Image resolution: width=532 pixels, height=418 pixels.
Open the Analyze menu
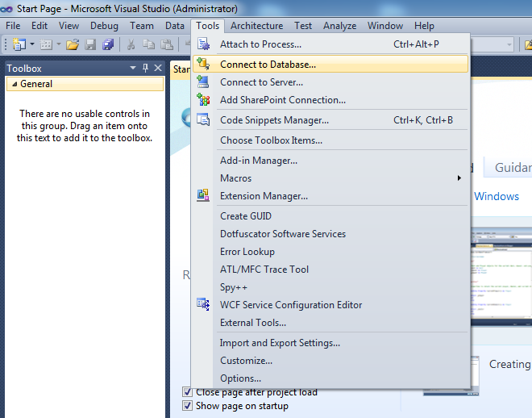(339, 26)
